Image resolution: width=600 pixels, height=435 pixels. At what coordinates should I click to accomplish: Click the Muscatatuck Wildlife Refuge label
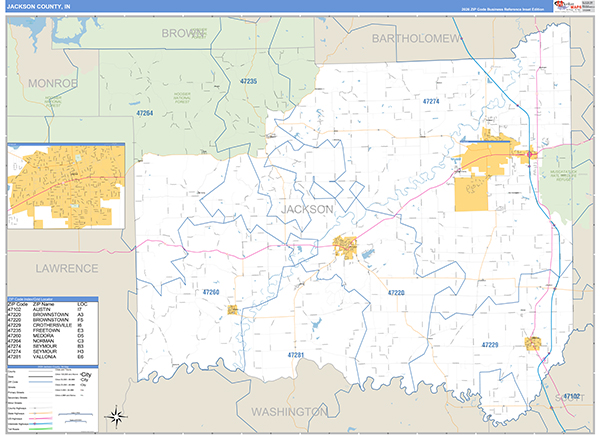pos(563,176)
